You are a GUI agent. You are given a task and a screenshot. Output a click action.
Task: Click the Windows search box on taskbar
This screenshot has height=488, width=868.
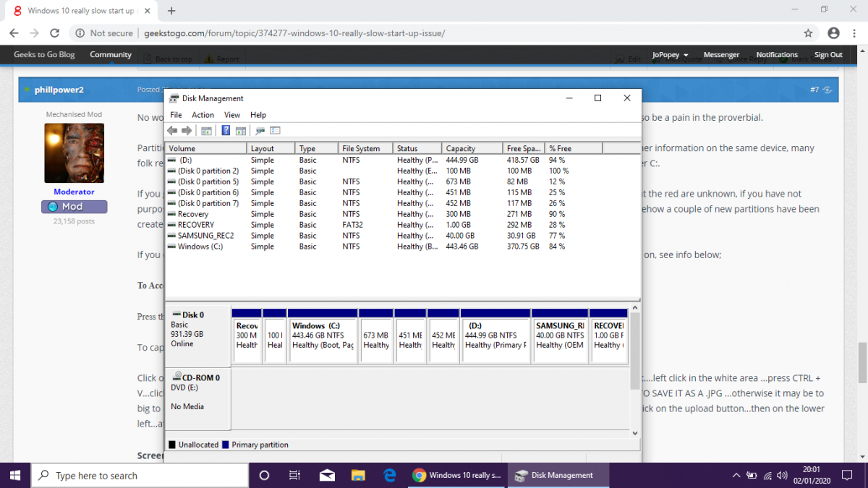pyautogui.click(x=140, y=475)
